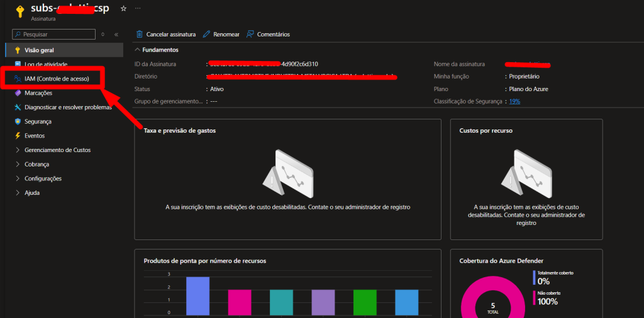This screenshot has height=318, width=644.
Task: Expand Gerenciamento de Custos section
Action: [18, 150]
